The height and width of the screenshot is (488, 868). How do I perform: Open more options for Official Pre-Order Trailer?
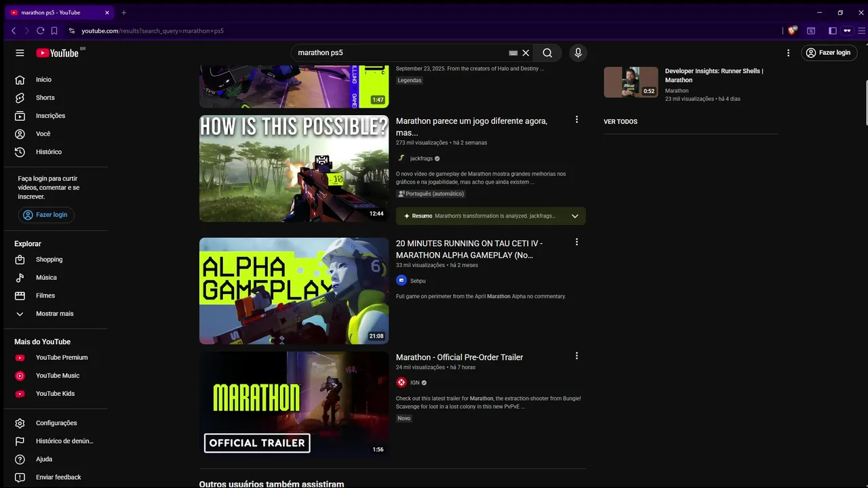coord(576,356)
